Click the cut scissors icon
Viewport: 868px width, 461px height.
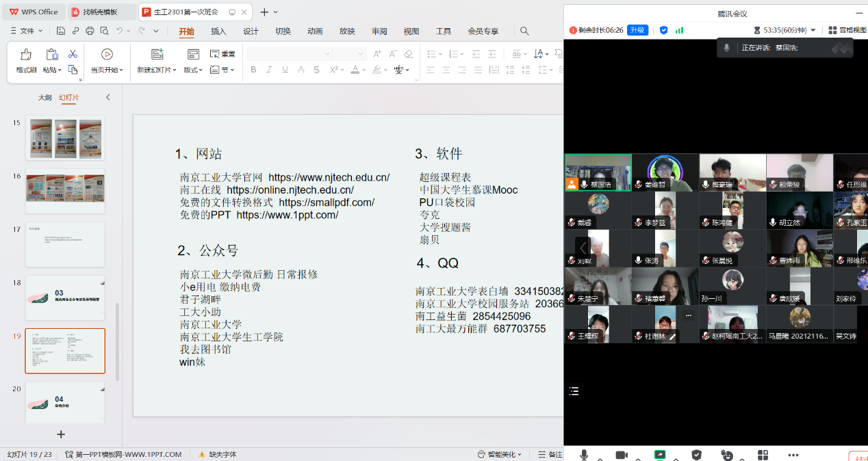(x=73, y=54)
